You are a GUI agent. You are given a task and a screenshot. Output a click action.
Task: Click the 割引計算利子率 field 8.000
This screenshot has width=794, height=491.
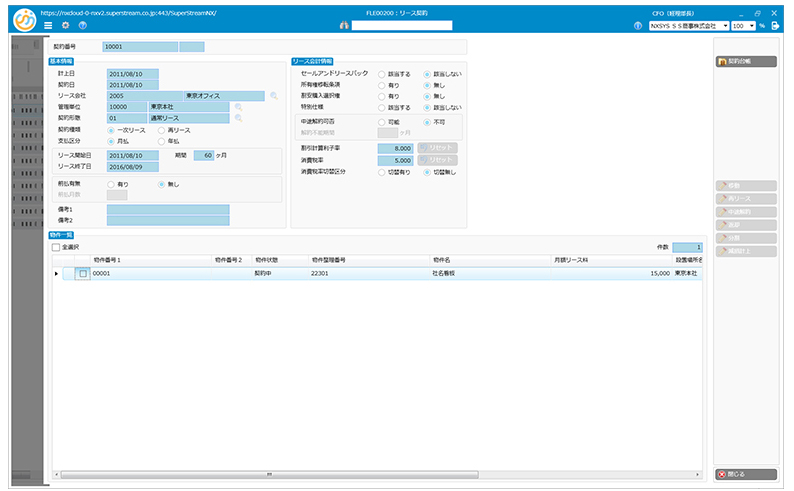click(x=395, y=148)
